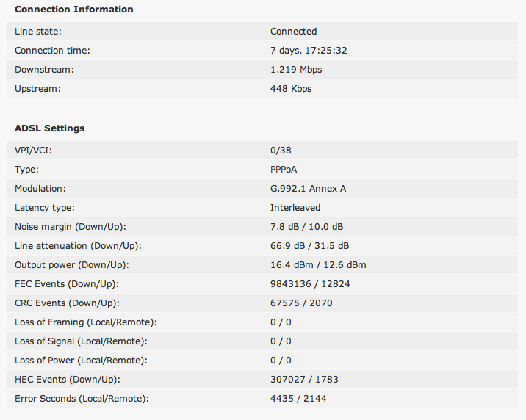Click the 'FEC Events (Down/Up):' label

click(x=67, y=284)
